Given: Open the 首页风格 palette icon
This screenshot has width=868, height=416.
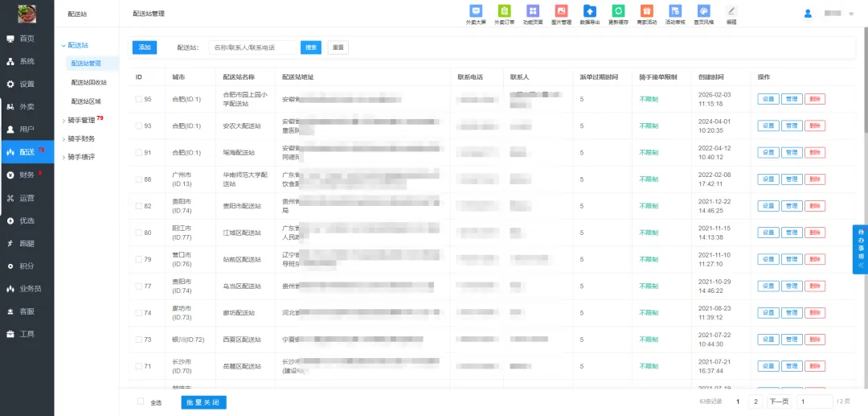Looking at the screenshot, I should tap(703, 11).
